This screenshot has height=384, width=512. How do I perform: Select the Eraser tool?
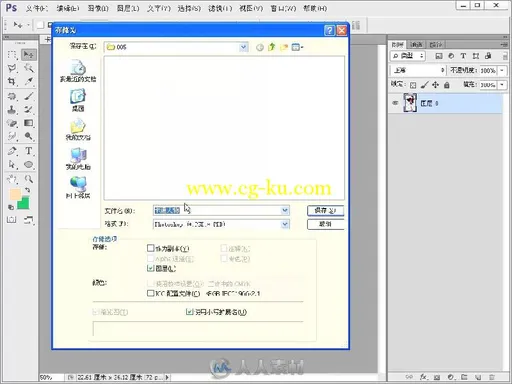(12, 123)
